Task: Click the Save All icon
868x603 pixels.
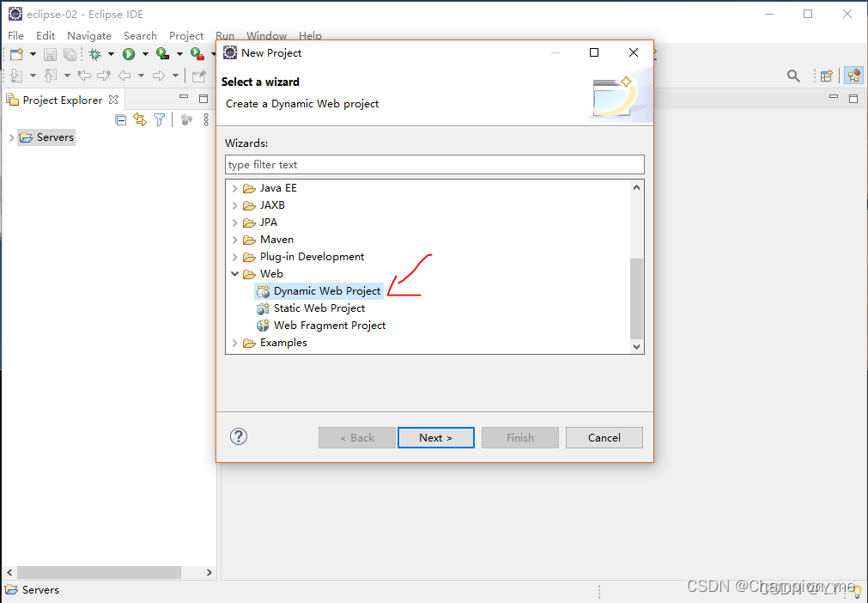Action: click(x=70, y=54)
